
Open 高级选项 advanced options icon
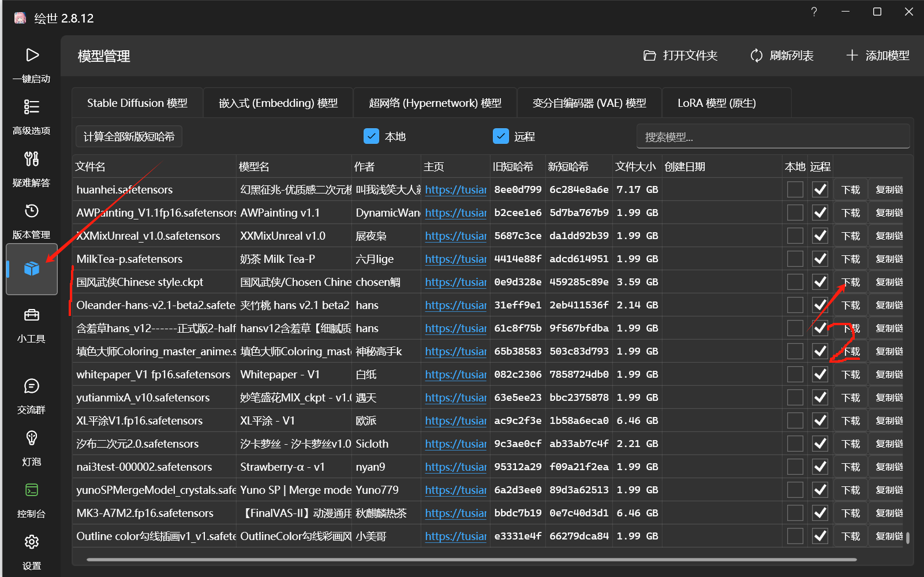coord(32,107)
